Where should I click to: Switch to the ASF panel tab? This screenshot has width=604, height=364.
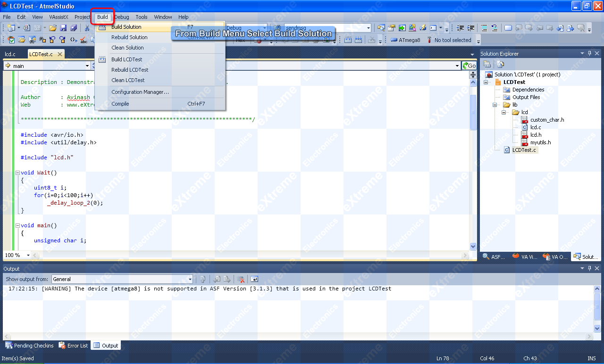click(494, 257)
